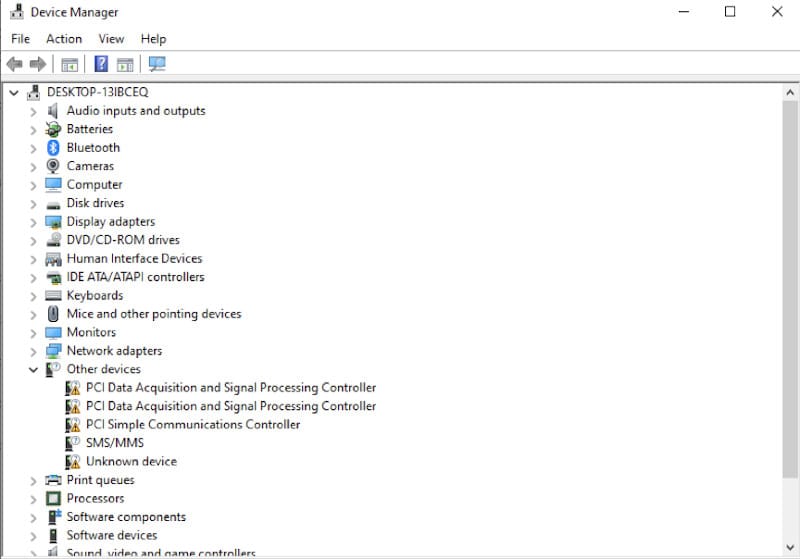Select the DESKTOP-13IBCEQ computer name
Viewport: 800px width, 559px height.
(x=97, y=92)
